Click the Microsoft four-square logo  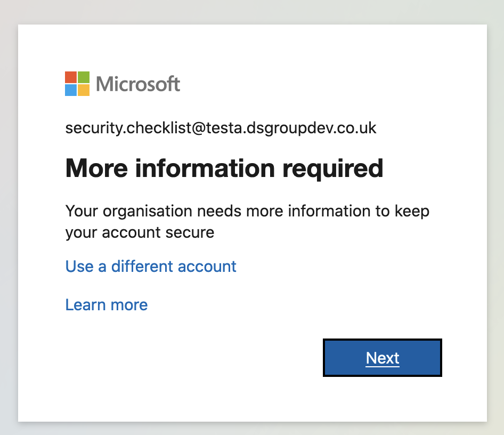(x=77, y=84)
